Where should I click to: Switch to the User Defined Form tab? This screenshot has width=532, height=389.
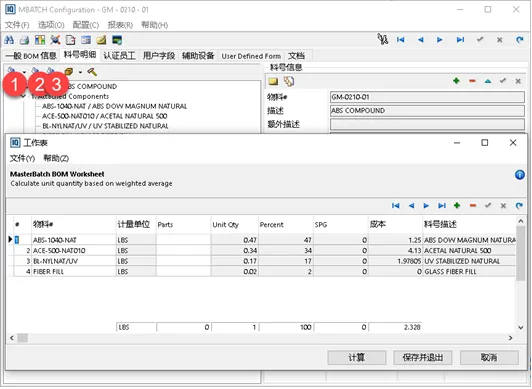pyautogui.click(x=251, y=56)
